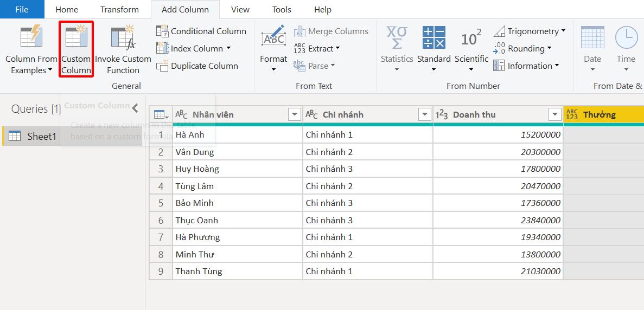Click the cell containing Hà Phương
Viewport: 644px width, 310px height.
click(238, 237)
